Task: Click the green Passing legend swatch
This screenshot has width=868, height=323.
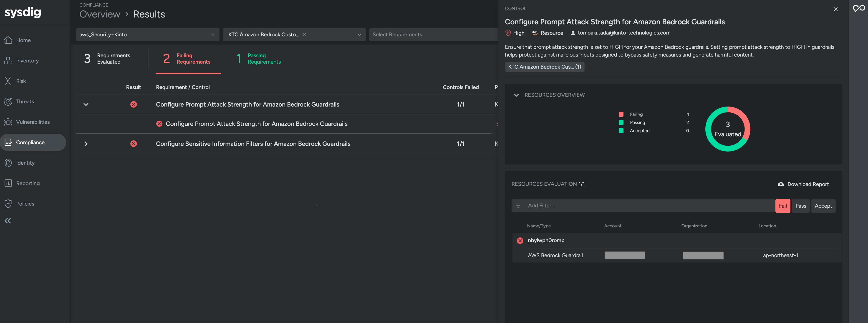Action: click(621, 122)
